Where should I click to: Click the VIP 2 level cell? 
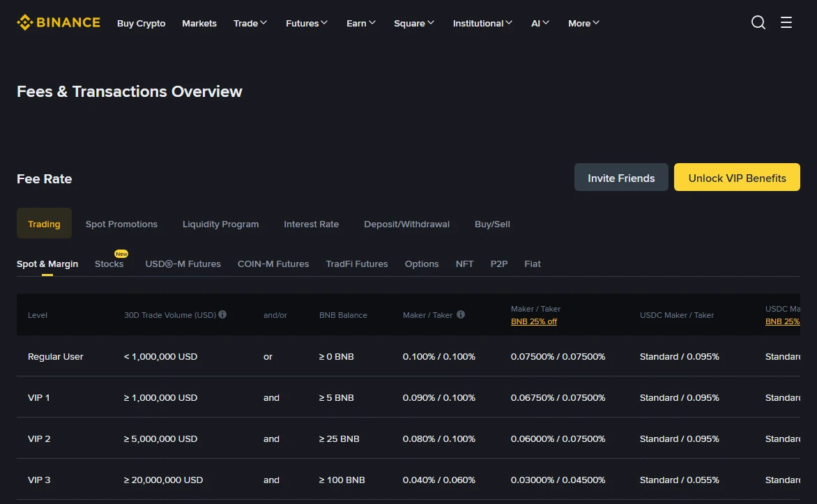coord(39,439)
